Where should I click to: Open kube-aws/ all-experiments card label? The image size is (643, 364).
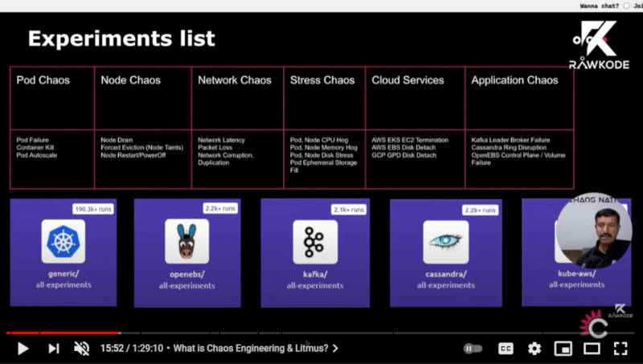pos(576,279)
